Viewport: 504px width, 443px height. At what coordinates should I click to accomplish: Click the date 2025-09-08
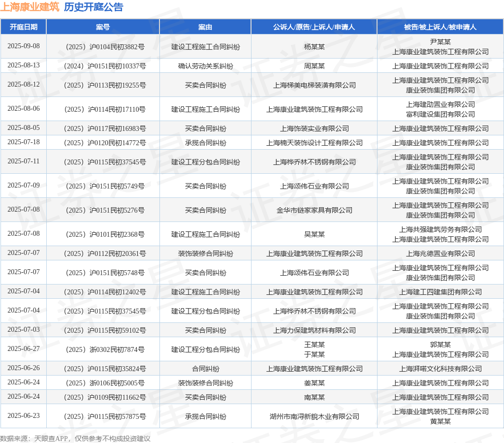click(x=24, y=46)
